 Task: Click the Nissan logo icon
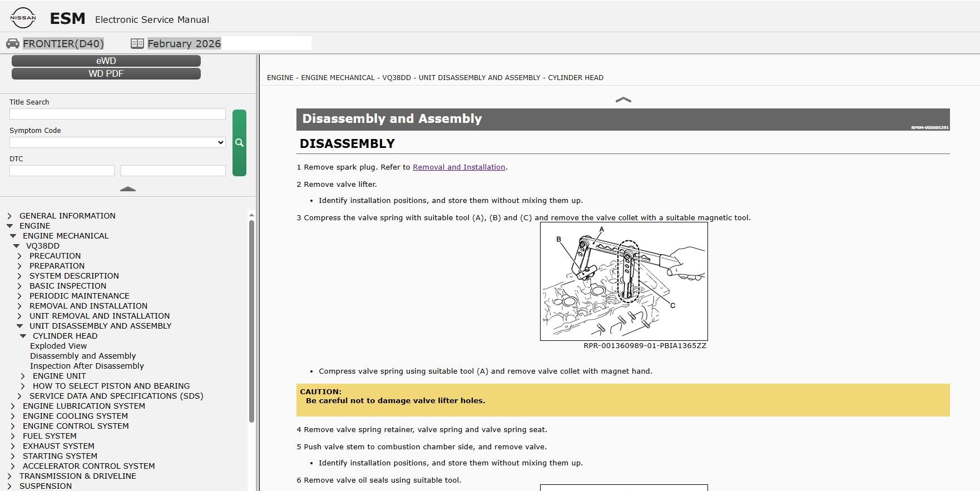[x=23, y=18]
